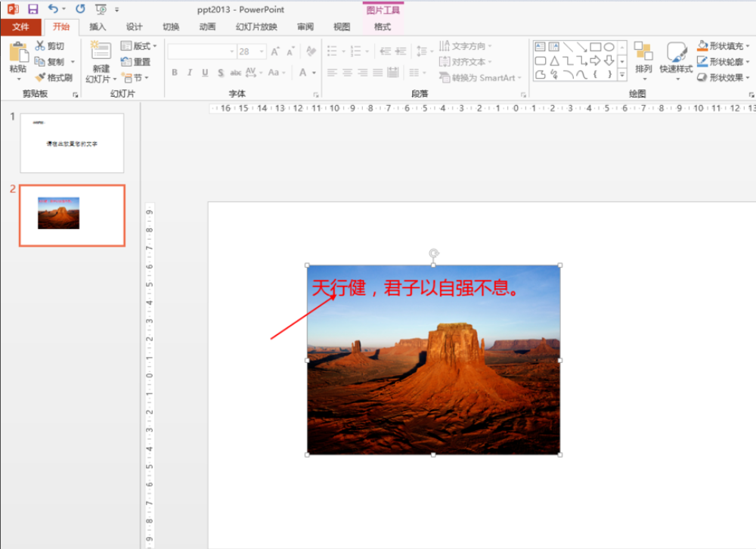This screenshot has width=756, height=549.
Task: Select the right arrow shape in gallery
Action: coord(596,60)
